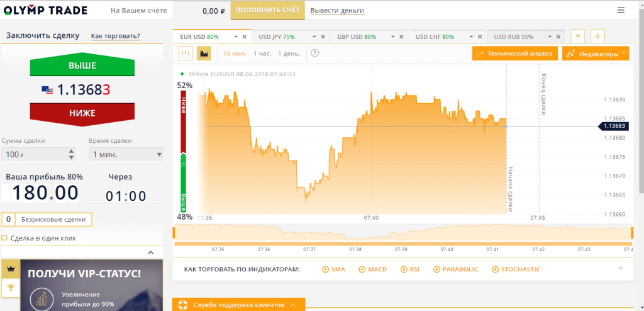The width and height of the screenshot is (644, 311).
Task: Click the chart timeline range slider
Action: coord(402,233)
